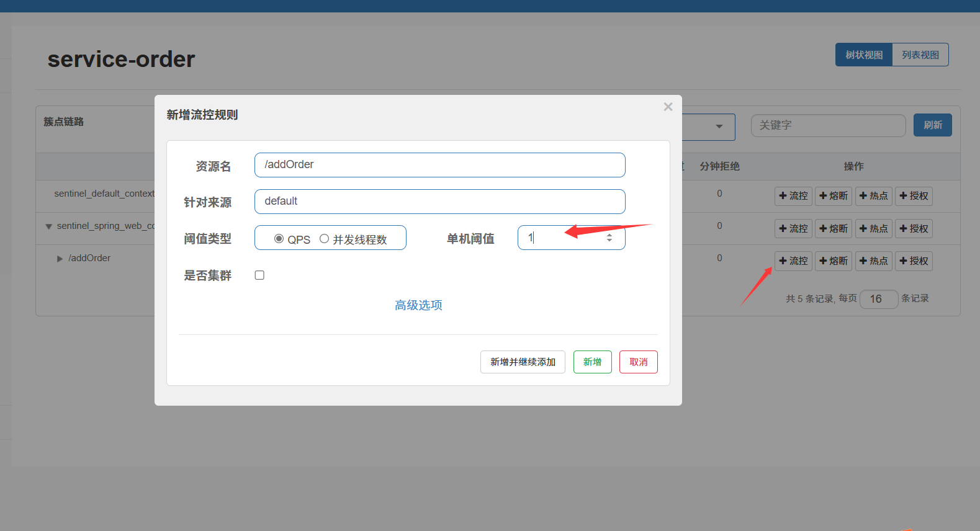Click 熔断 button in the /addOrder row

point(833,261)
